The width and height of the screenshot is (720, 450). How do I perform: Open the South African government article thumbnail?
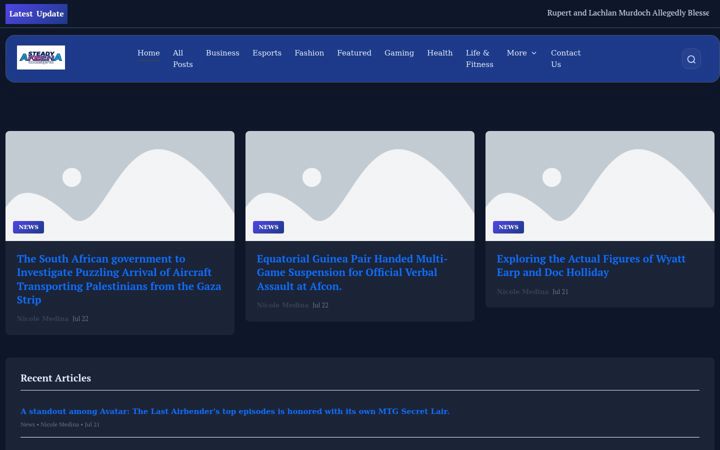(120, 186)
